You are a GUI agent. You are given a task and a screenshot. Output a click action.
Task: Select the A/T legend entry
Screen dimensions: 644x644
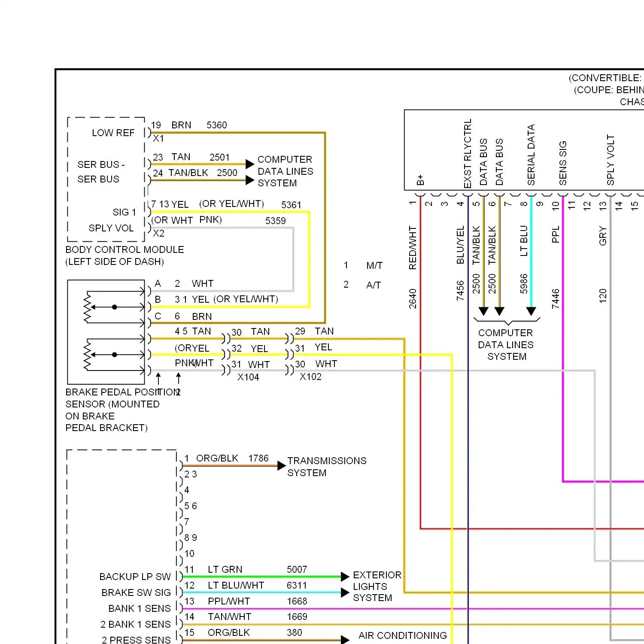point(374,285)
